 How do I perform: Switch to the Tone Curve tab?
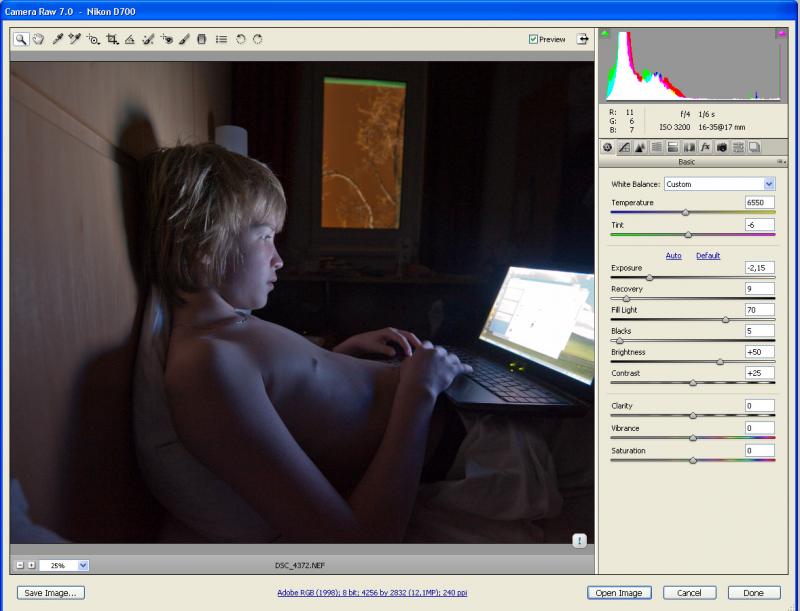coord(624,147)
